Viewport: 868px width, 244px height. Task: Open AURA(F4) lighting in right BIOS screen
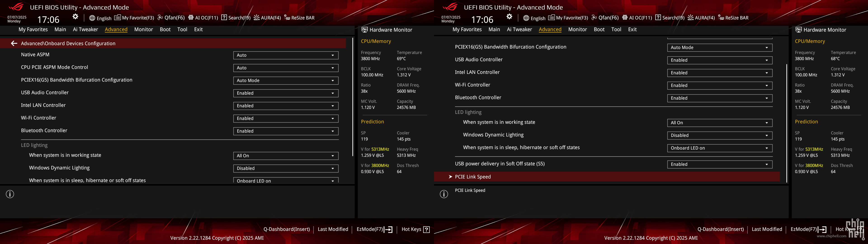[701, 18]
